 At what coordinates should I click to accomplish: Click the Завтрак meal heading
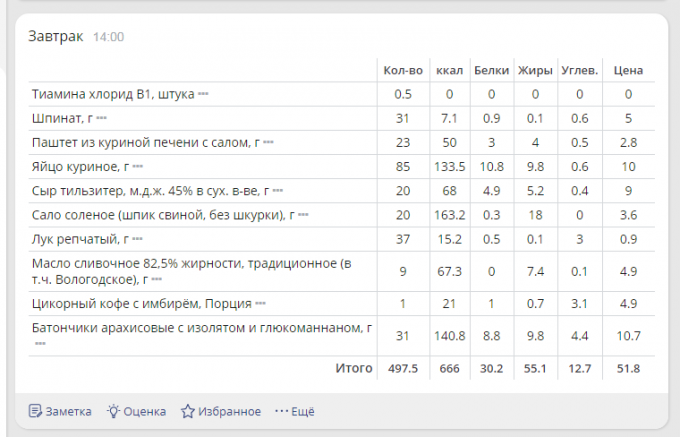56,36
